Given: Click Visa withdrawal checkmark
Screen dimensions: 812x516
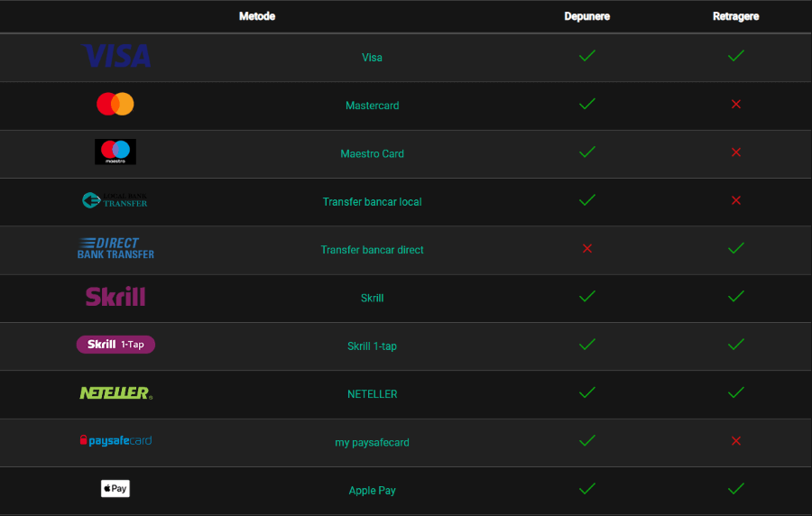Looking at the screenshot, I should click(x=736, y=56).
